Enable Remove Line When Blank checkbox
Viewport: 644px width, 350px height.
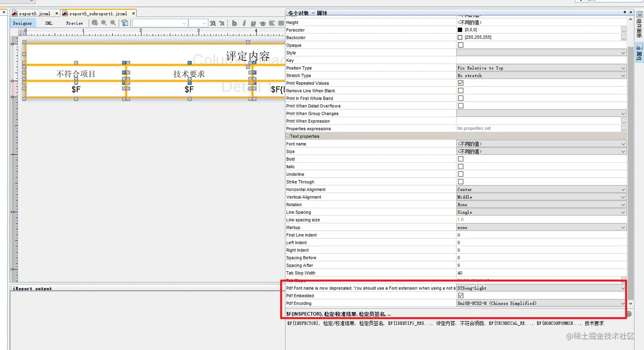point(460,91)
